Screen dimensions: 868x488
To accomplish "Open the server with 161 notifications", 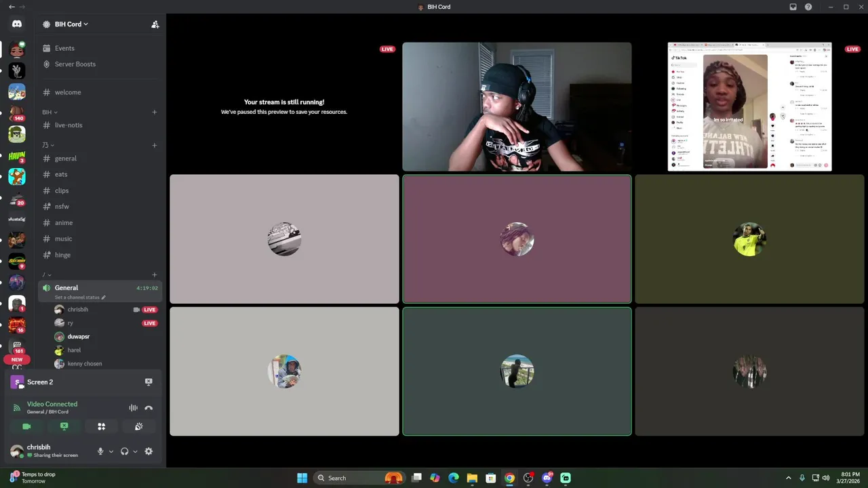I will click(17, 346).
